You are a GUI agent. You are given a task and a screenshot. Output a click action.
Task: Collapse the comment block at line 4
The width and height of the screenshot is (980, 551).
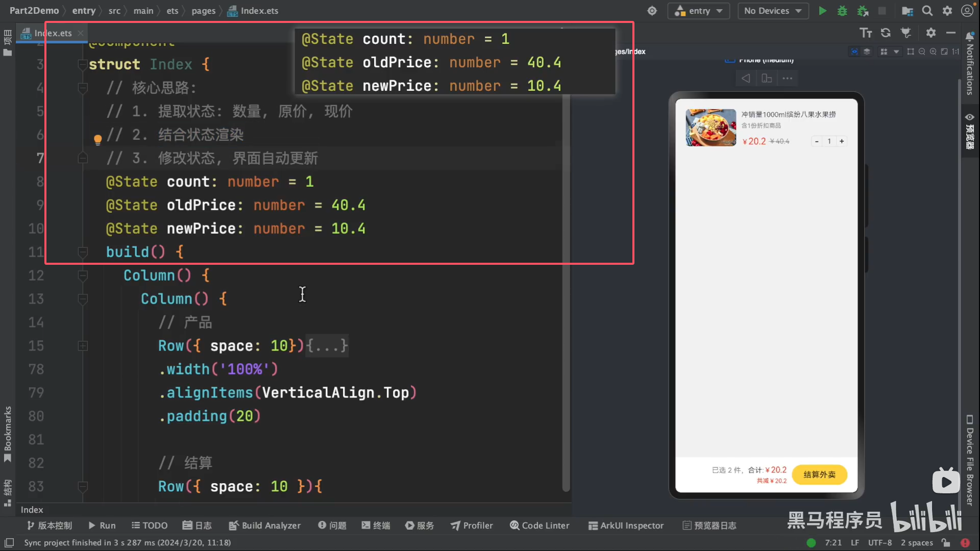pos(83,88)
